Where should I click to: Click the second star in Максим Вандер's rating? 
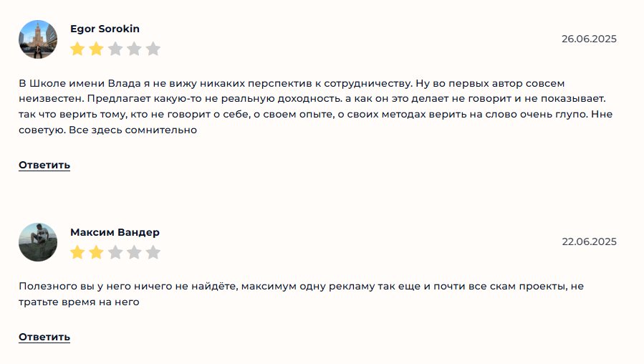coord(96,252)
